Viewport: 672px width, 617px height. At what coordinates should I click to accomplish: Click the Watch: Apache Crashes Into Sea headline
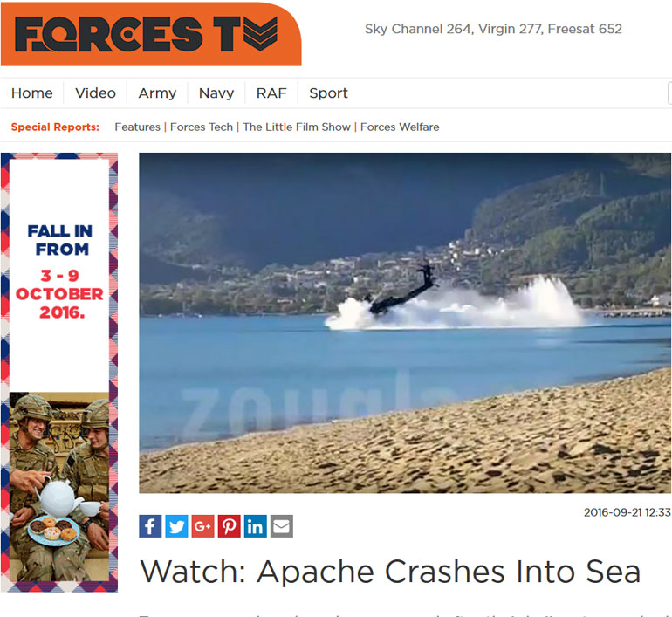(x=390, y=571)
